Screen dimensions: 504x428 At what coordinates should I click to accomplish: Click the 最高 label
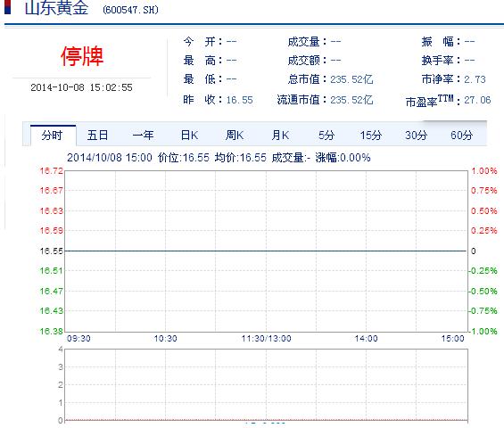click(x=202, y=60)
